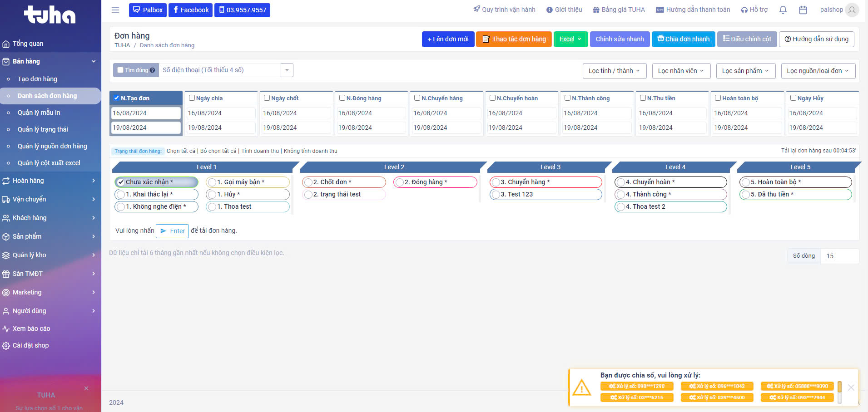Click the palshop user avatar icon

(852, 10)
